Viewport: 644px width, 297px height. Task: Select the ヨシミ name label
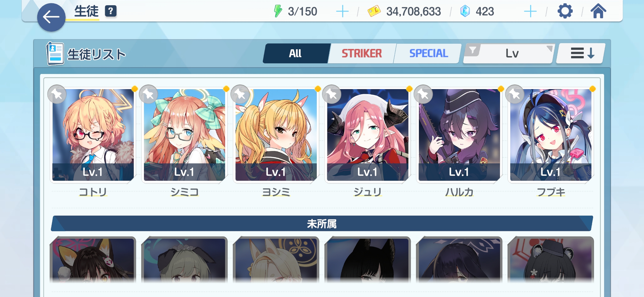click(276, 192)
